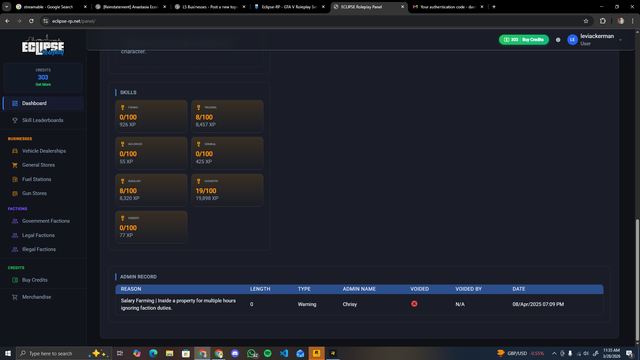Click the green 303 Buy Credits button

tap(524, 40)
